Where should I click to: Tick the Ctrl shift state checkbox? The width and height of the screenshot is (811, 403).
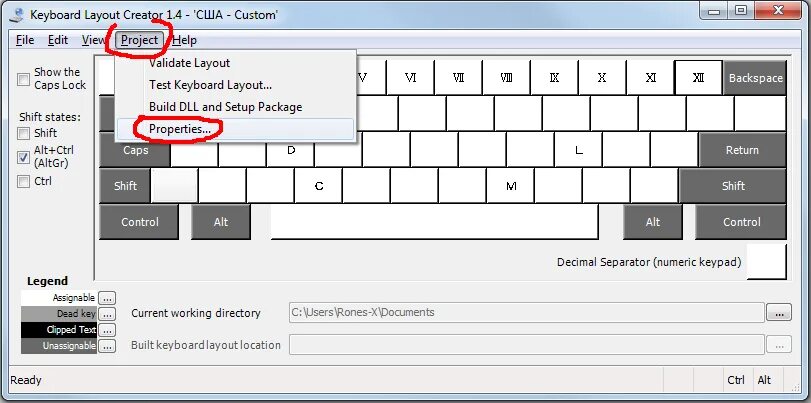23,181
